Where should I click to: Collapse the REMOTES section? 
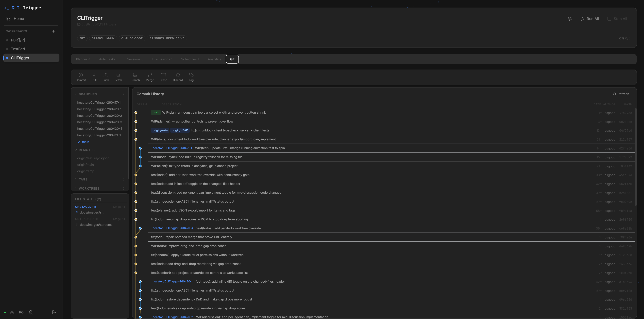pyautogui.click(x=99, y=150)
